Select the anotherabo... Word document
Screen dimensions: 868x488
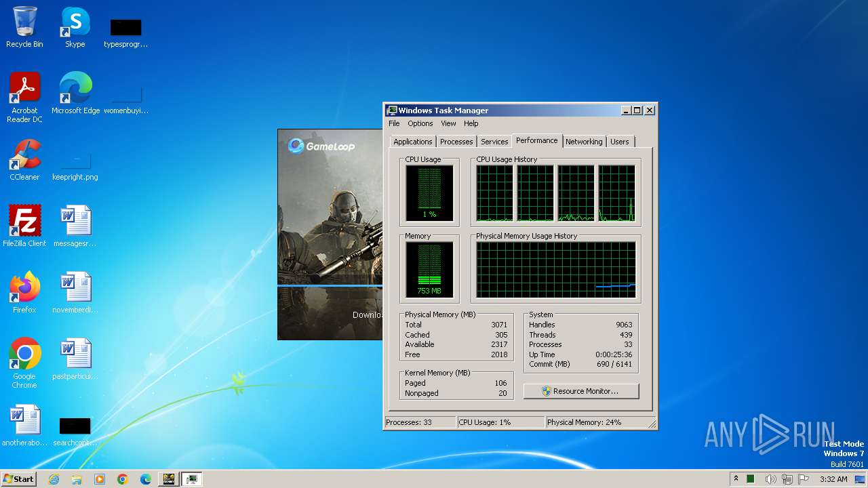click(x=24, y=426)
